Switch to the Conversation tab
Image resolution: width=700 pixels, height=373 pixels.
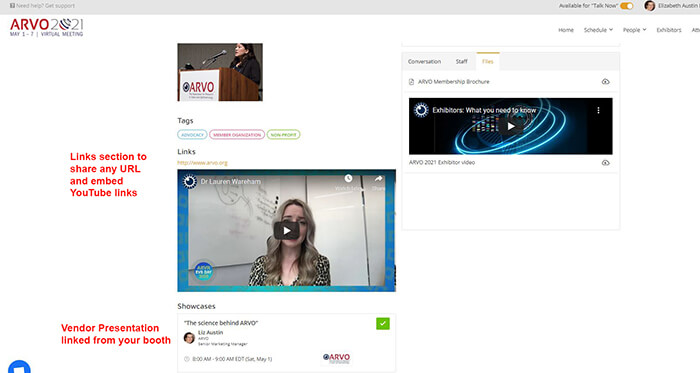pyautogui.click(x=424, y=62)
